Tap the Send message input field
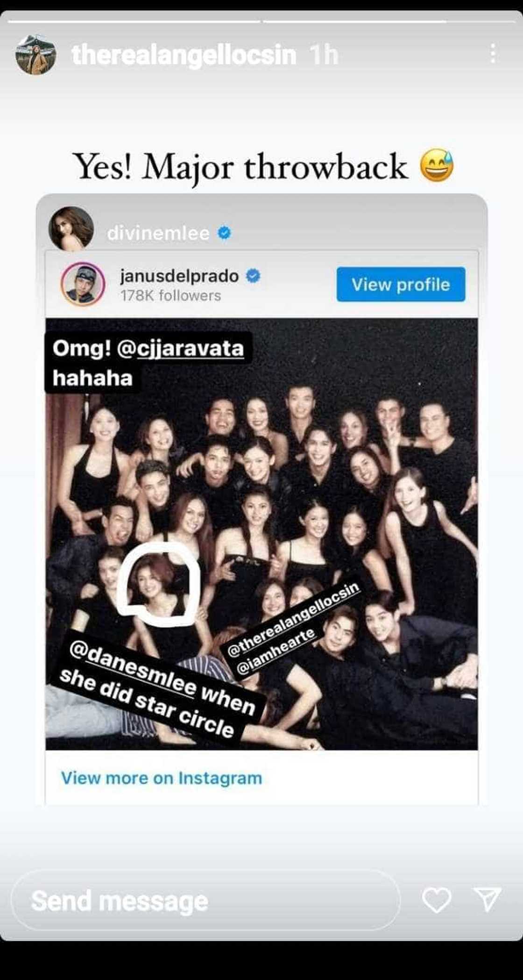 205,900
